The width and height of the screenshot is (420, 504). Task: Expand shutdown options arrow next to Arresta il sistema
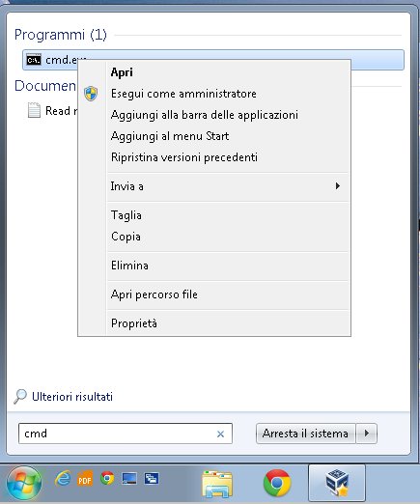tap(367, 434)
